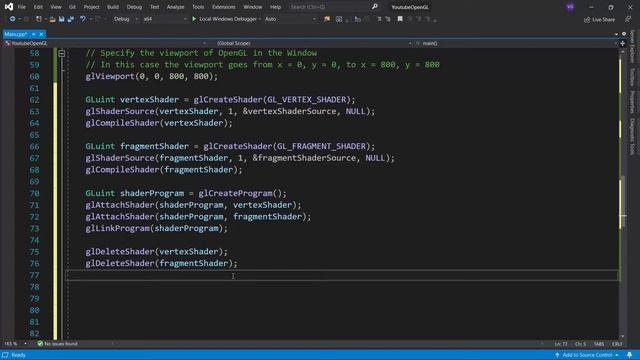The image size is (640, 360).
Task: Toggle a bookmark using the bookmark icon
Action: [x=400, y=19]
